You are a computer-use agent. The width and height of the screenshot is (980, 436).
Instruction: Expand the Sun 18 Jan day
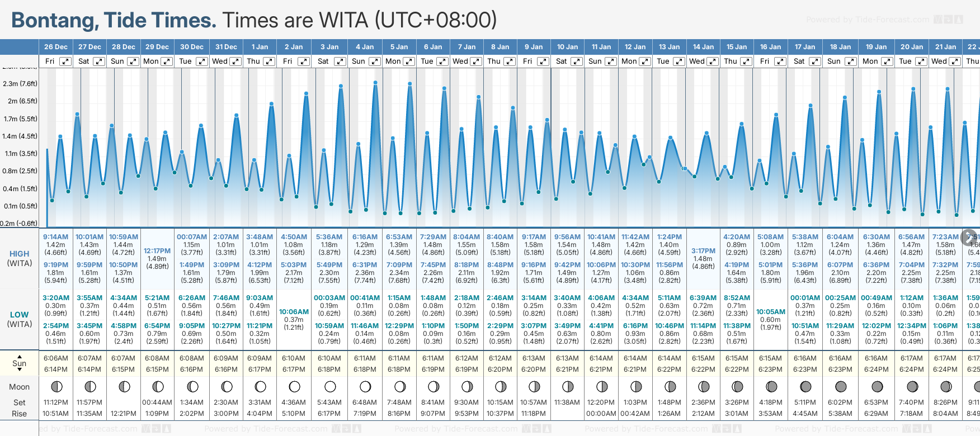850,61
